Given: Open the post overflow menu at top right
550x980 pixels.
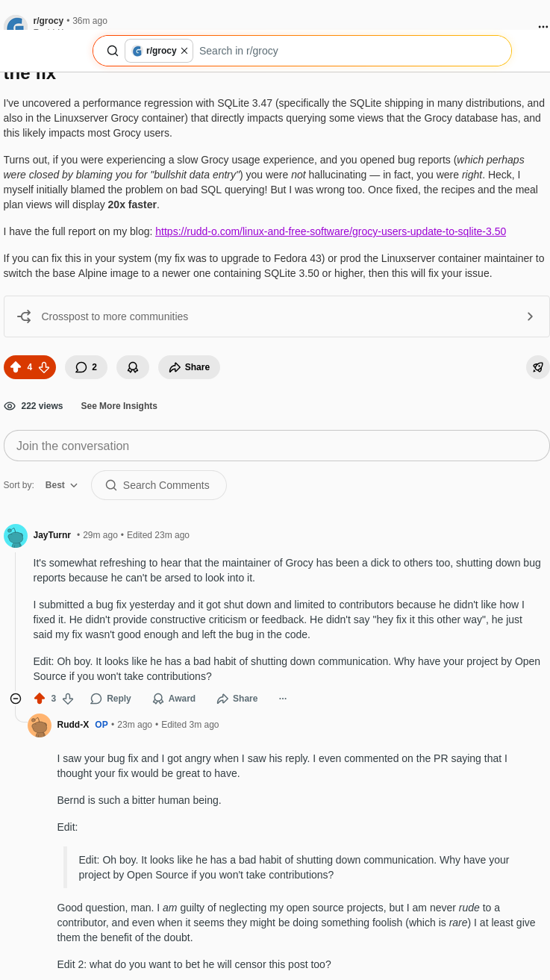Looking at the screenshot, I should pyautogui.click(x=543, y=27).
